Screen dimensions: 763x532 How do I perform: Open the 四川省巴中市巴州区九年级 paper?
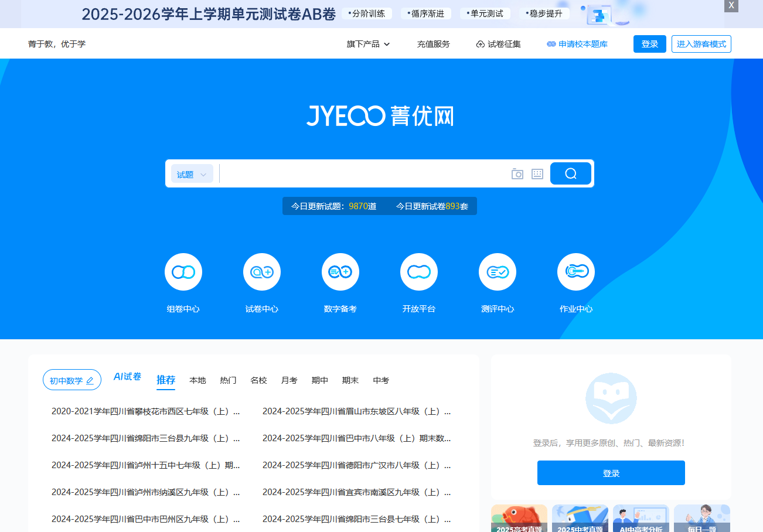(146, 519)
